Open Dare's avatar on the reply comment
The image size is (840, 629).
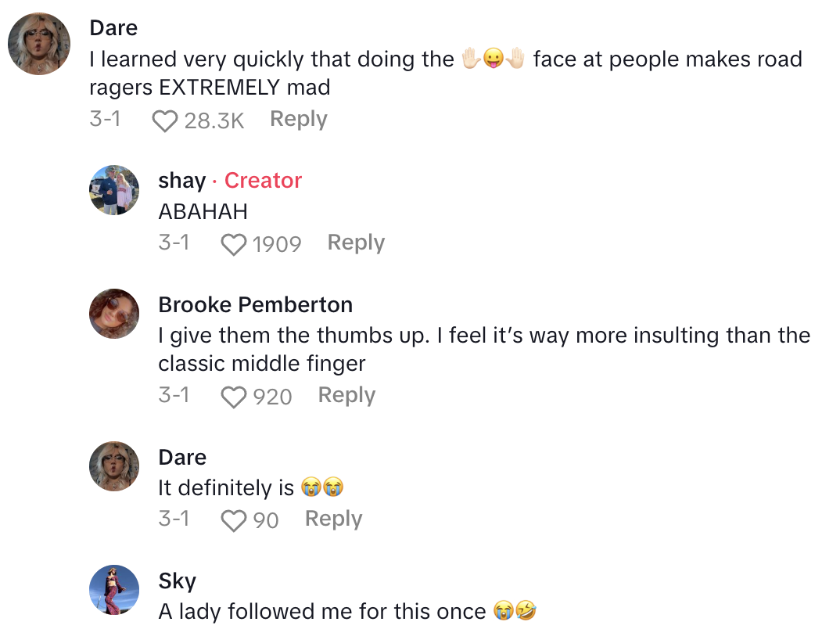[114, 466]
